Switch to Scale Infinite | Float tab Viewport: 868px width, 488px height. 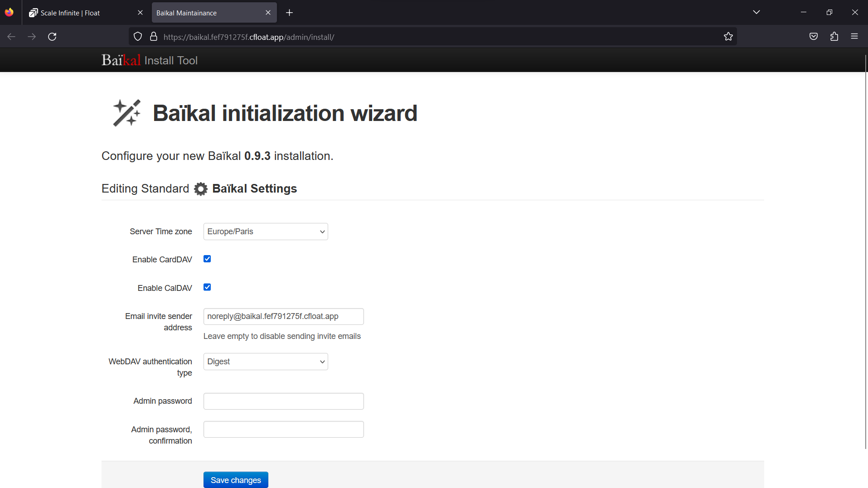tap(86, 13)
